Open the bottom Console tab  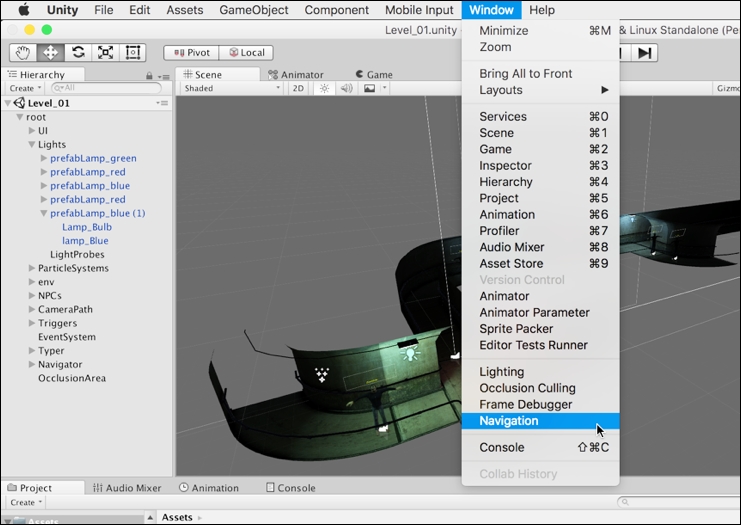coord(291,488)
